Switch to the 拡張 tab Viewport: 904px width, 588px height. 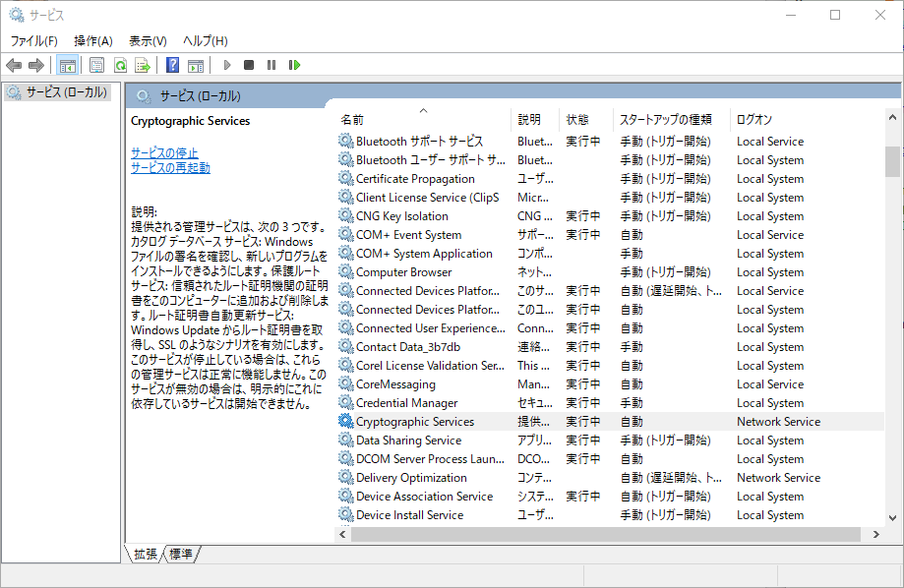146,554
